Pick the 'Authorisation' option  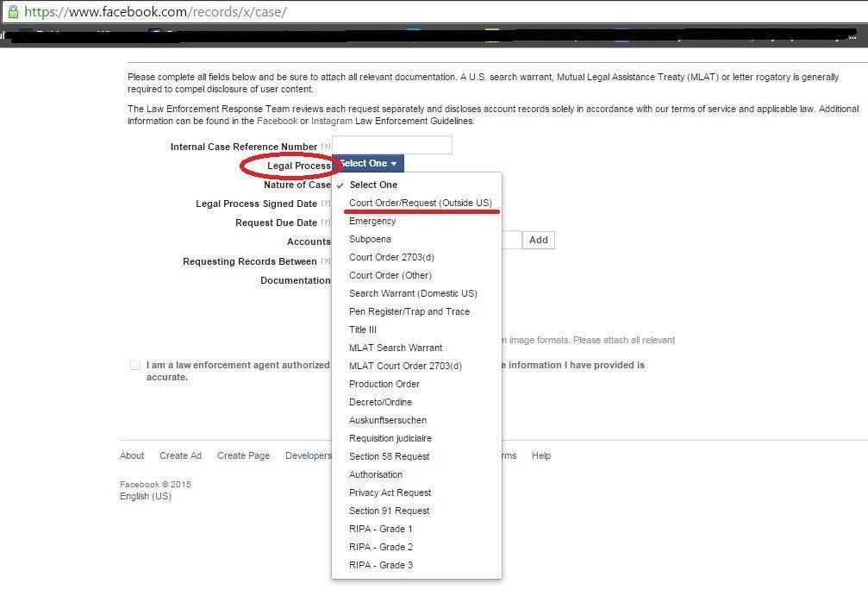[x=416, y=474]
